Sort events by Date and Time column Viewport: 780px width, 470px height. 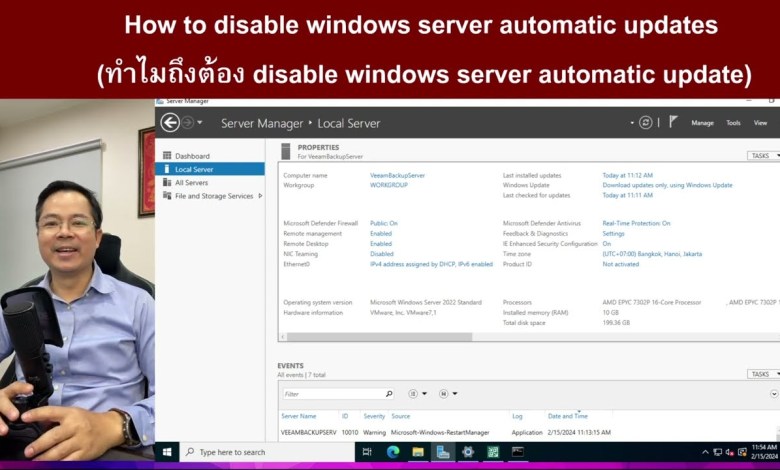pyautogui.click(x=568, y=416)
